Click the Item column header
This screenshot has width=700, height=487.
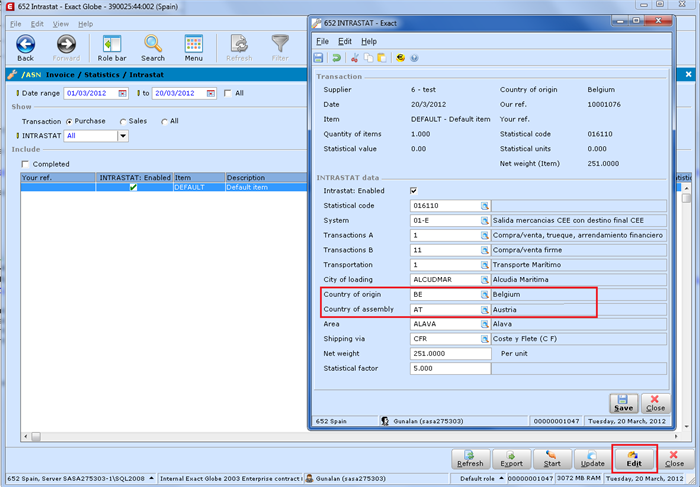(199, 177)
